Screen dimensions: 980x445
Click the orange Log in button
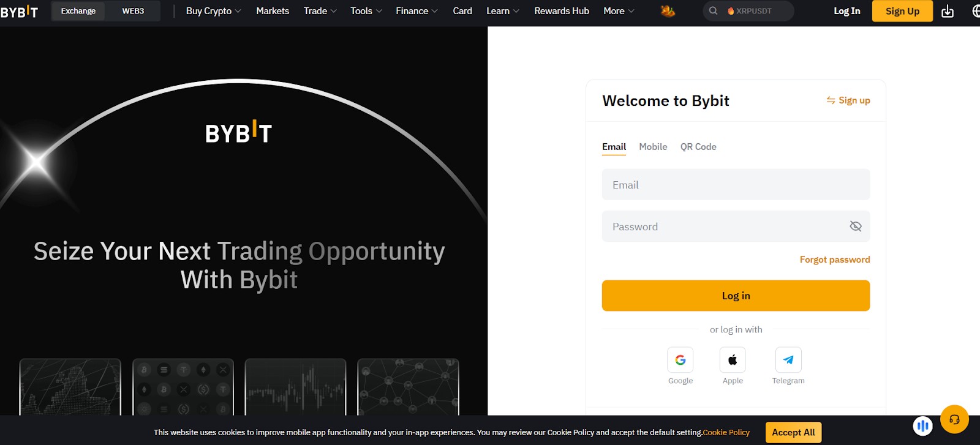tap(736, 296)
